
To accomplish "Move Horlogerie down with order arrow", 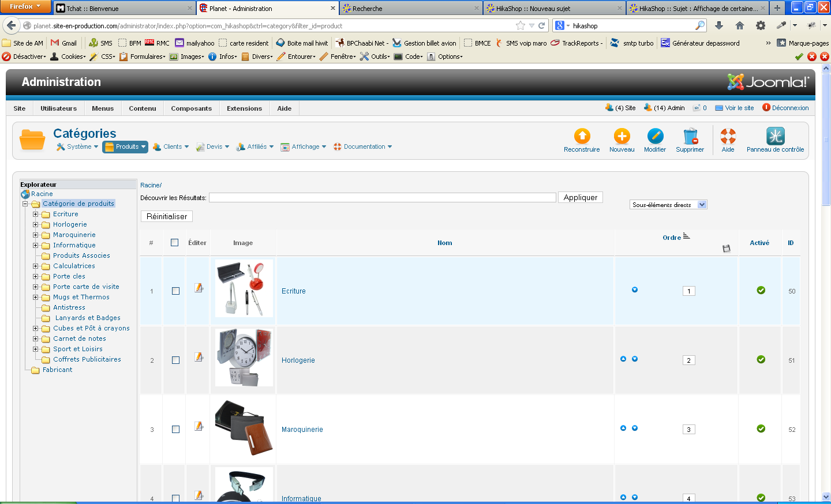I will (635, 359).
